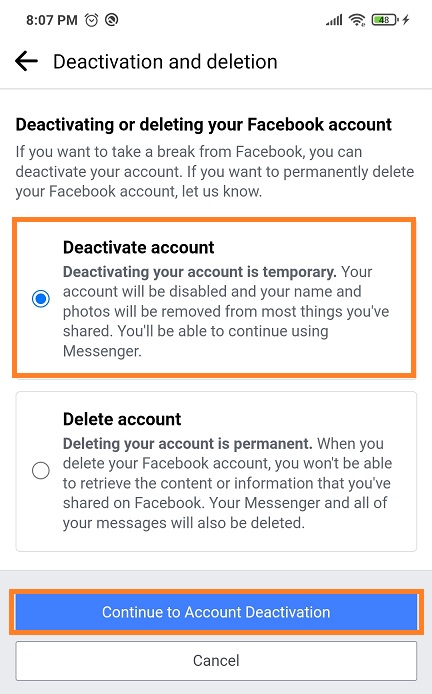Tap the alarm clock status icon
This screenshot has width=432, height=694.
(92, 20)
